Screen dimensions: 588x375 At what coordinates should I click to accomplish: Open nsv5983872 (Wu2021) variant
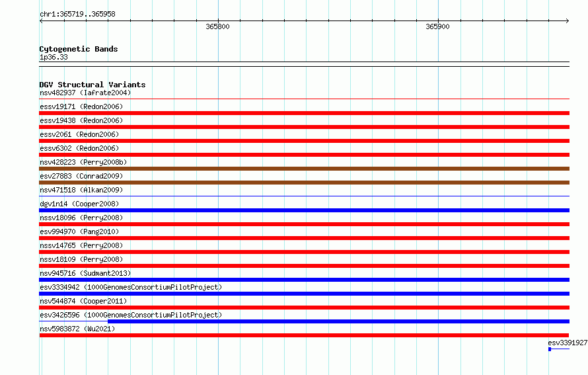coord(77,329)
